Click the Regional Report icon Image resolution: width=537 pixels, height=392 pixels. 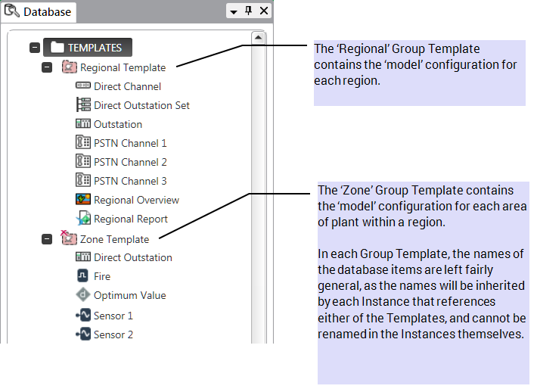(x=83, y=219)
